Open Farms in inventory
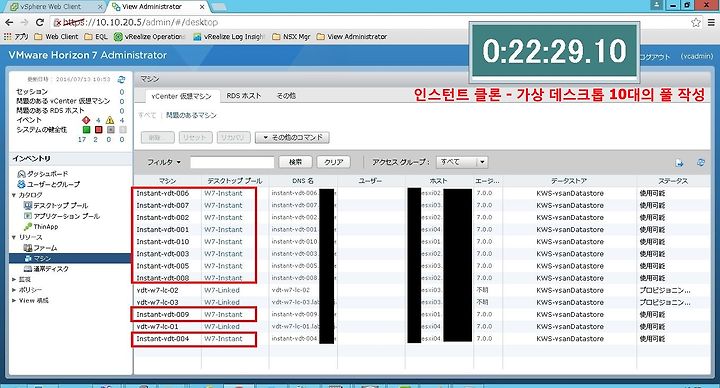Image resolution: width=720 pixels, height=388 pixels. tap(41, 248)
